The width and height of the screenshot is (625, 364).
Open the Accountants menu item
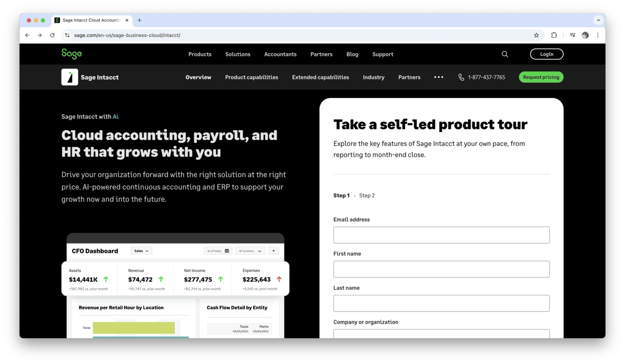point(280,54)
